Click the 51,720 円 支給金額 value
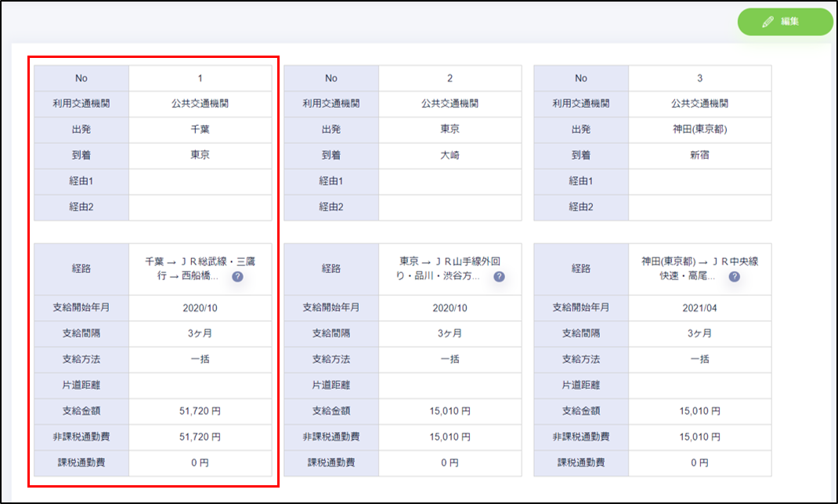 tap(200, 411)
